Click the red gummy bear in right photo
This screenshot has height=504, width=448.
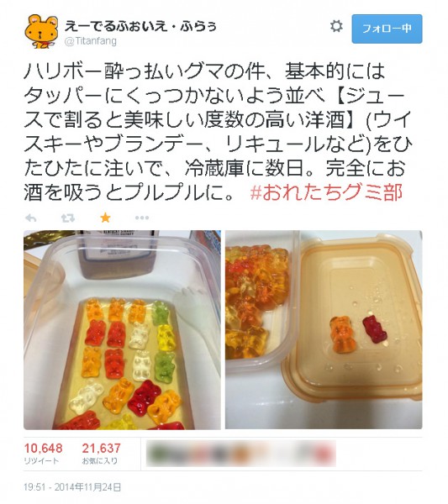coord(375,330)
